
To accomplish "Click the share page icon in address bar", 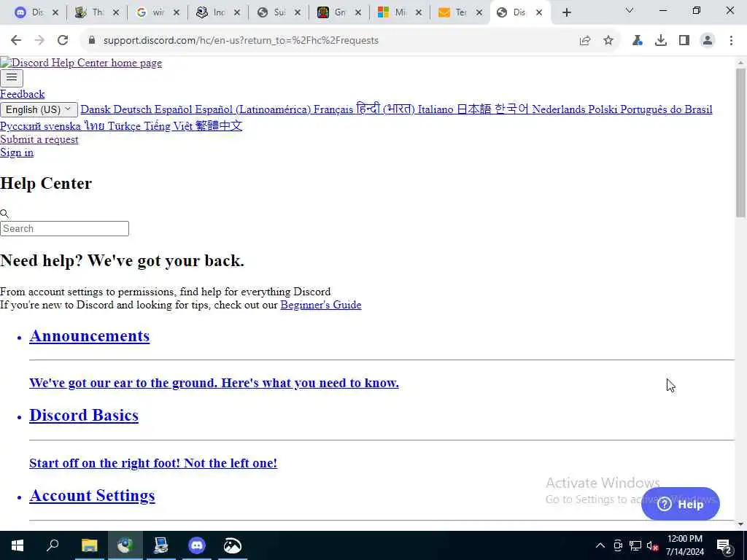I will (585, 41).
